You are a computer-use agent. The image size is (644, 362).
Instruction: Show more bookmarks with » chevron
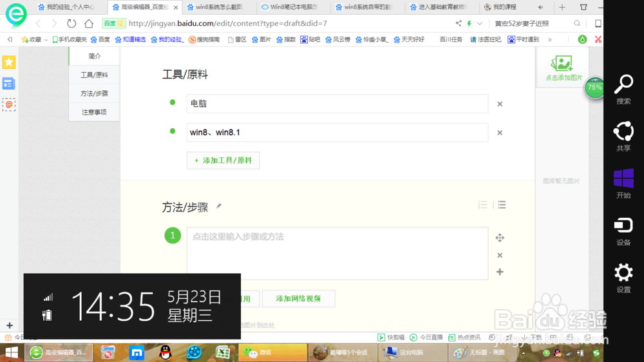[549, 40]
